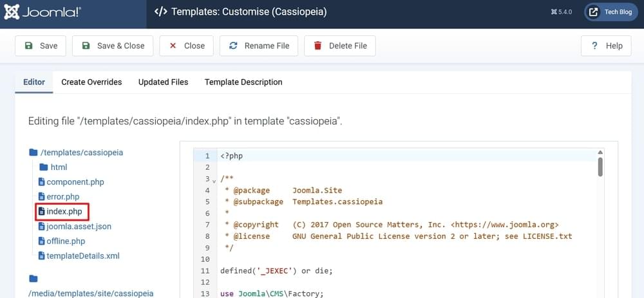Screen dimensions: 644x298
Task: Open Template Description tab
Action: click(243, 82)
